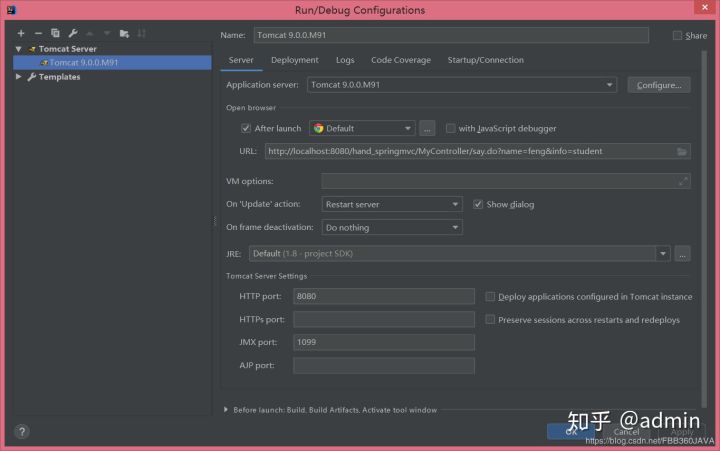Switch to Startup/Connection tab
The width and height of the screenshot is (720, 451).
pos(485,60)
